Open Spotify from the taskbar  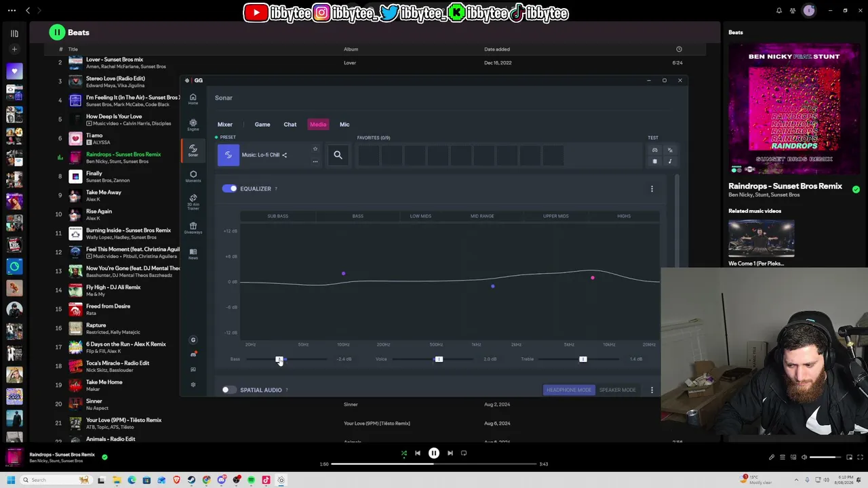(x=251, y=480)
